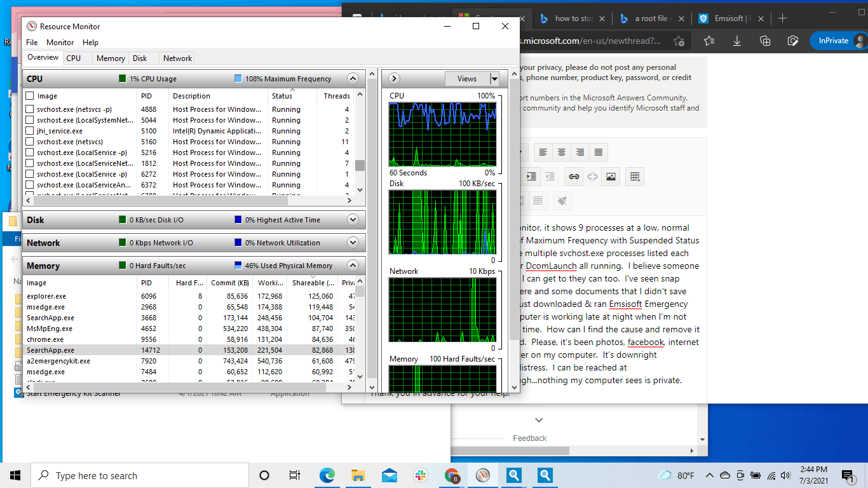Select the MsMpEng.exe row in Memory
The image size is (868, 488).
pos(50,329)
